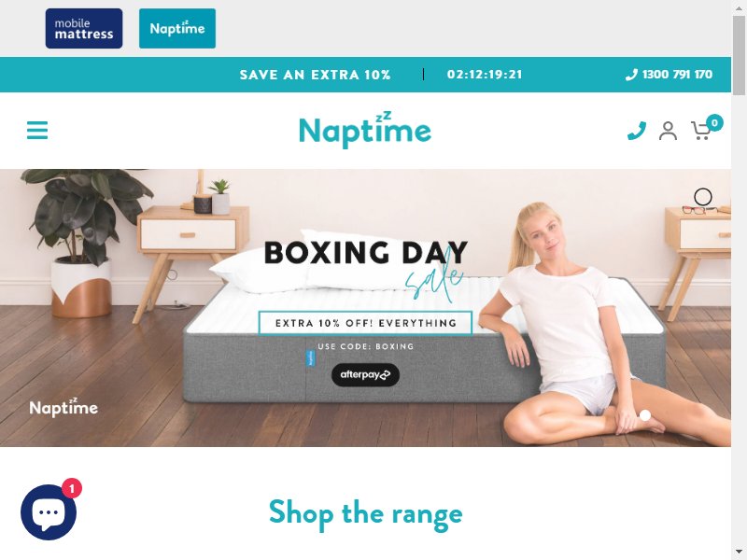
Task: Click the Save an Extra 10% banner text
Action: pos(315,75)
